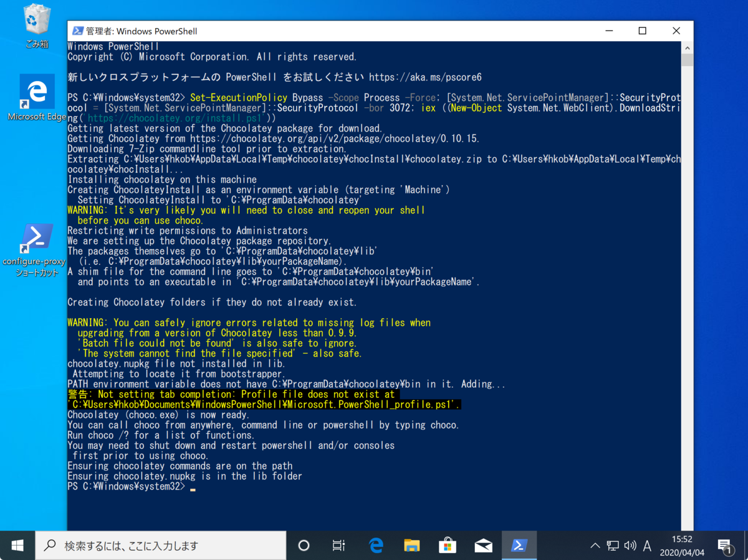Click the chocolatey.org/install.ps1 URL string
The width and height of the screenshot is (748, 560).
point(178,118)
